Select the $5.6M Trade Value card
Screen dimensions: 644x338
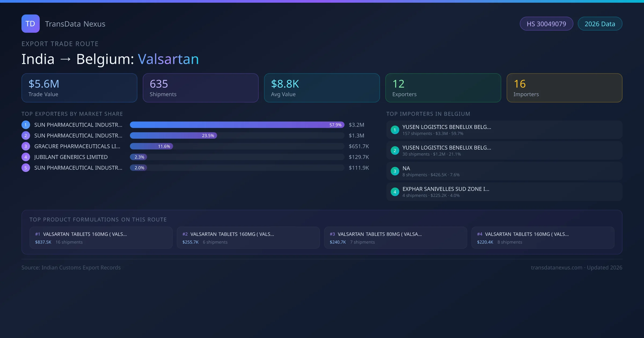(x=79, y=88)
